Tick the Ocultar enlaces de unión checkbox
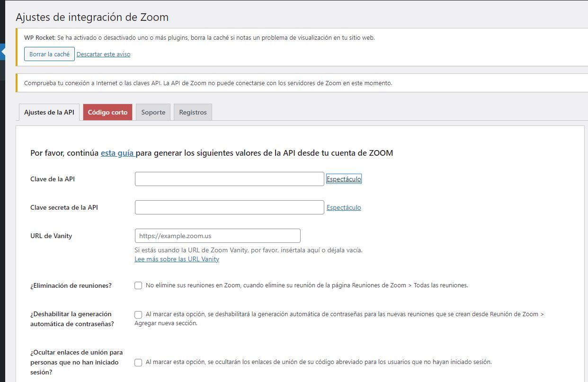Screen dimensions: 588x382 tap(138, 363)
